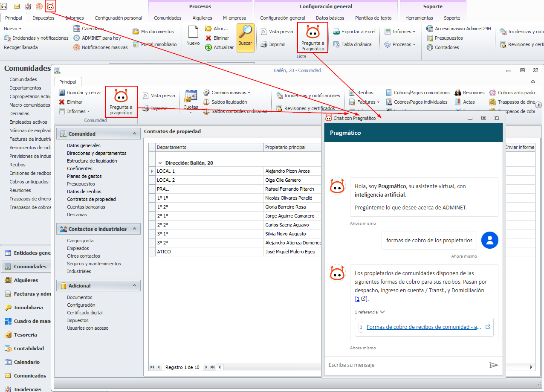544x392 pixels.
Task: Click the Pragmático robot icon in quick access bar
Action: pyautogui.click(x=50, y=6)
